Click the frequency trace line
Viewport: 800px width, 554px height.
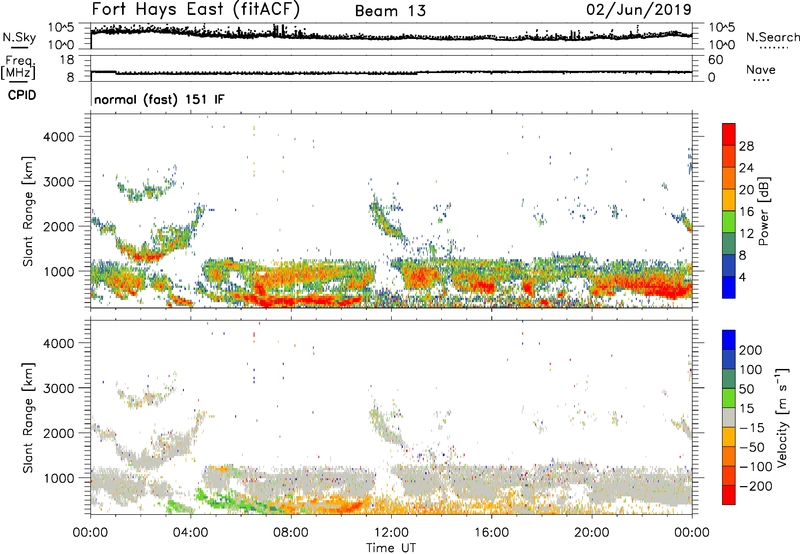click(x=391, y=73)
